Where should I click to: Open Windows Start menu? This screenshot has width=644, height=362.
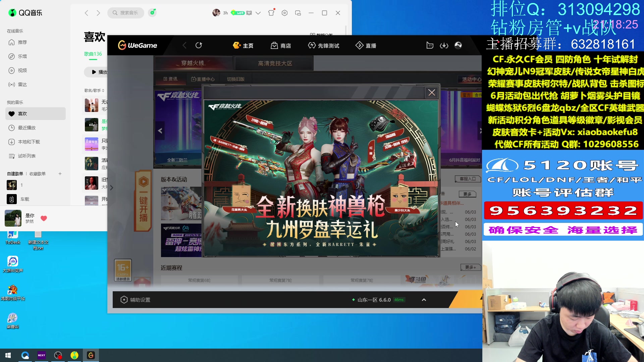[x=8, y=355]
